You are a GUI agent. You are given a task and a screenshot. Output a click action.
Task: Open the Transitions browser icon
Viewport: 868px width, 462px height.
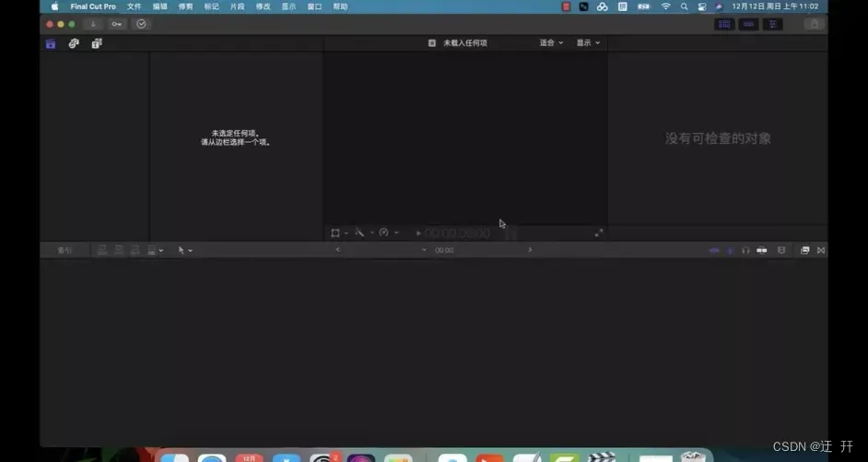pyautogui.click(x=821, y=250)
